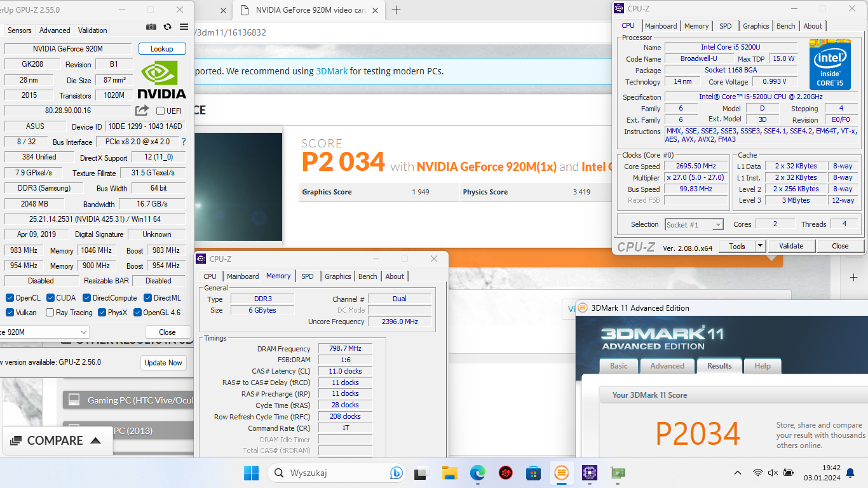Click the browser address bar URL
Screen dimensions: 868x488
tap(230, 32)
